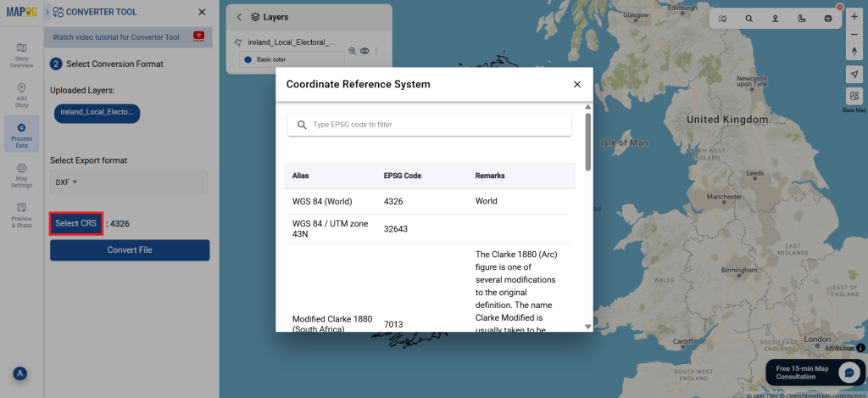Zoom to the ireland_Local_Electoral layer
Image resolution: width=868 pixels, height=398 pixels.
pyautogui.click(x=352, y=51)
